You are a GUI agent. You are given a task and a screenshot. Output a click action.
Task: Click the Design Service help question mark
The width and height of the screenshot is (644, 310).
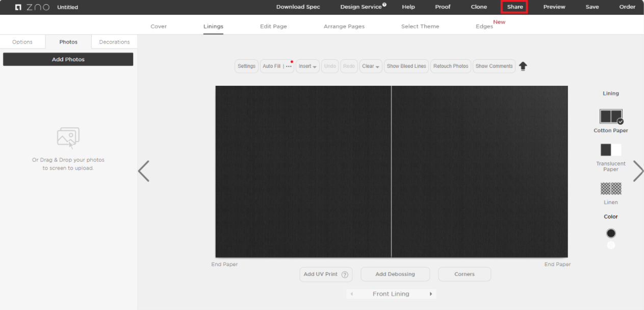tap(384, 5)
